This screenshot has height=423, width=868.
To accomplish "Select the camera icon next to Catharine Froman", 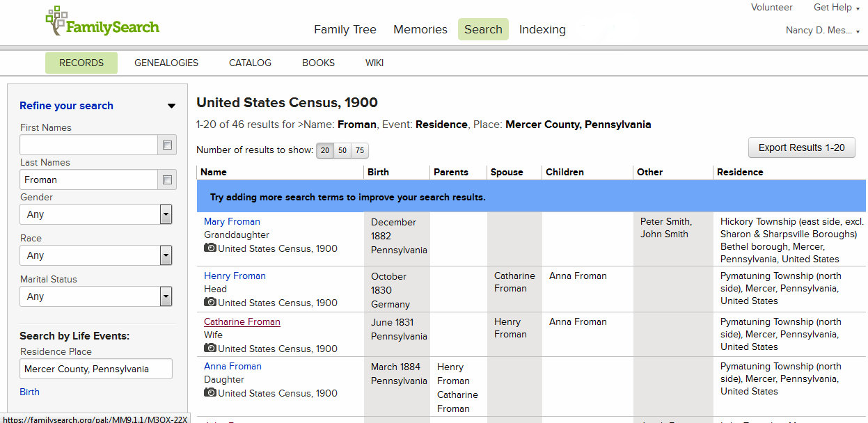I will tap(210, 349).
